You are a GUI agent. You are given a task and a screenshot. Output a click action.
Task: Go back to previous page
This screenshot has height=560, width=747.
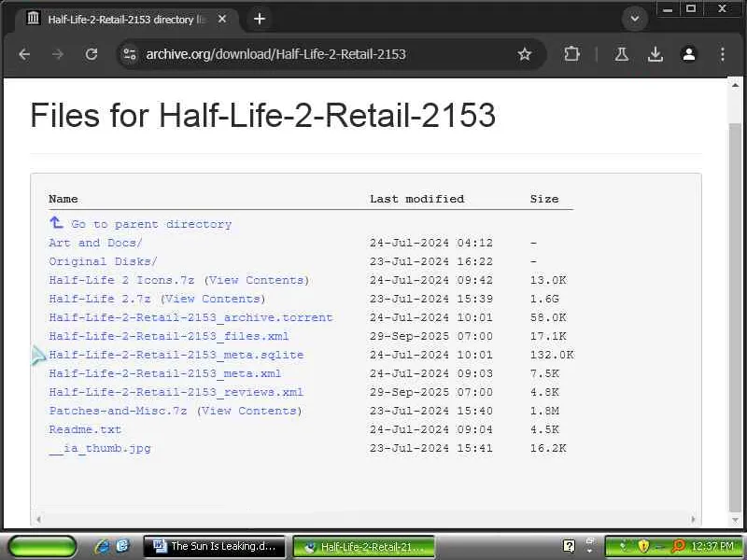(x=24, y=54)
